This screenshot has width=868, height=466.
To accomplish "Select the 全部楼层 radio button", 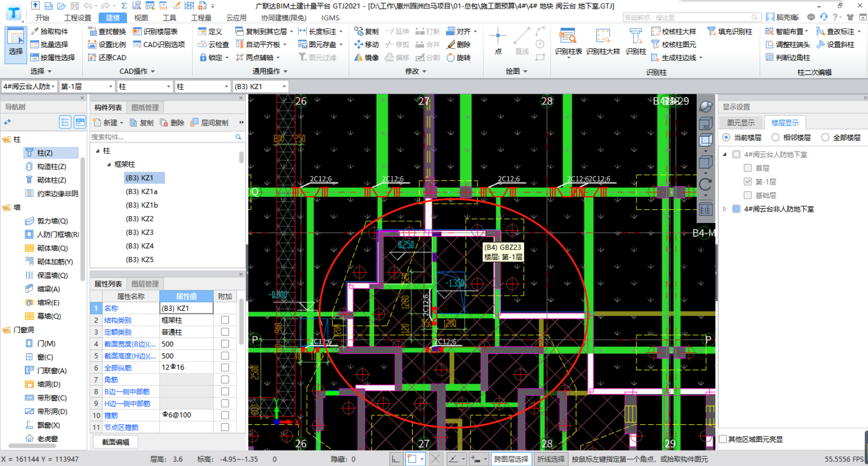I will 825,137.
